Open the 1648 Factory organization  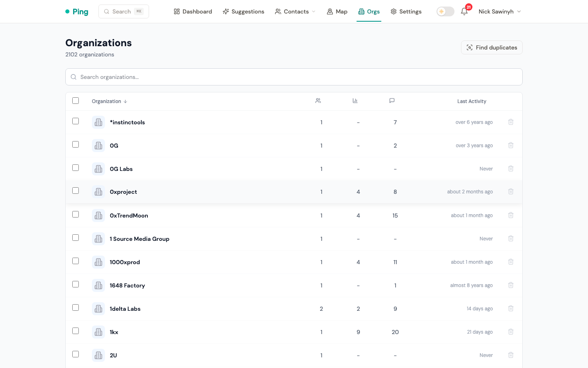click(x=127, y=285)
